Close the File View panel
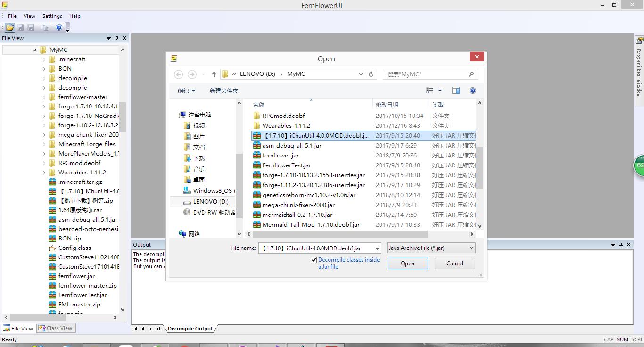The height and width of the screenshot is (347, 644). click(x=124, y=38)
